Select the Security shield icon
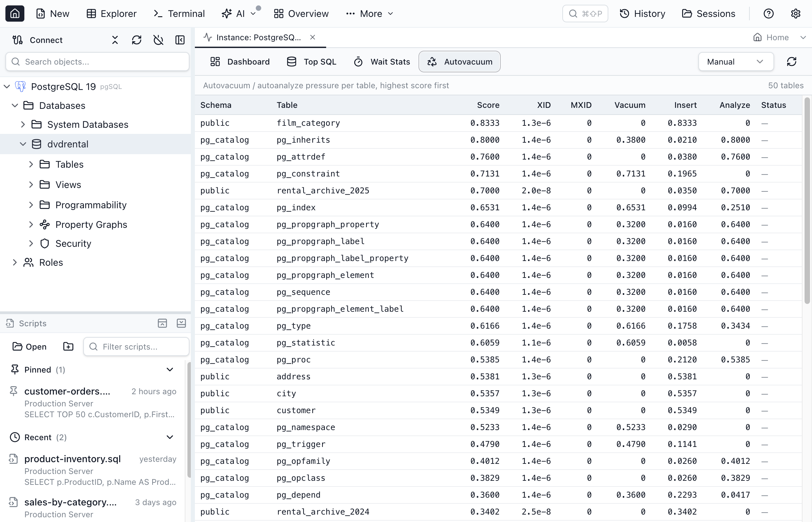Image resolution: width=812 pixels, height=522 pixels. 45,243
